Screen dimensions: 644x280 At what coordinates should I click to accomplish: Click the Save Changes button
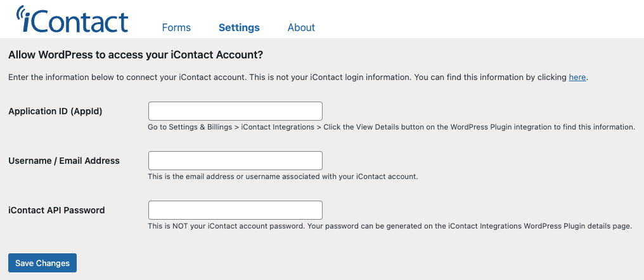tap(42, 263)
